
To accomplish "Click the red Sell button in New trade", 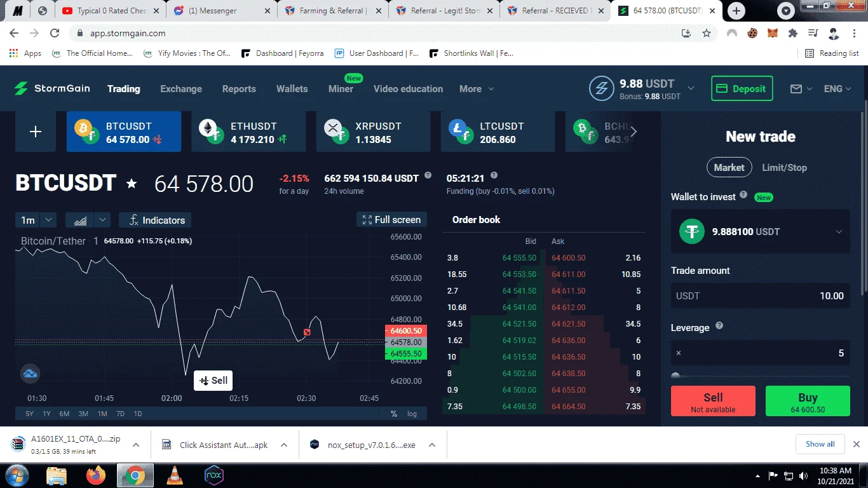I will (x=713, y=401).
